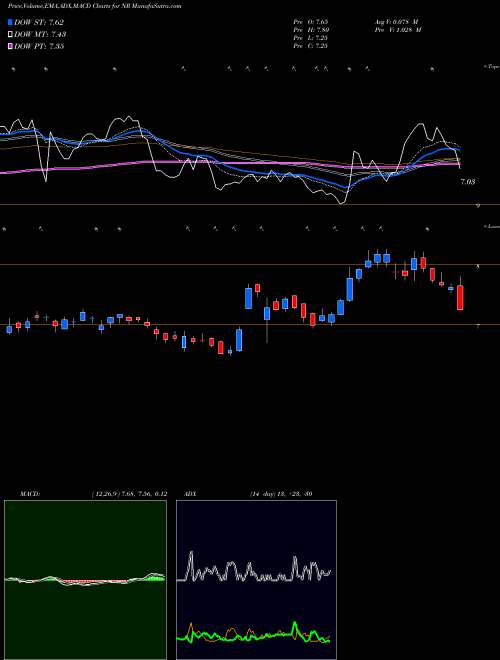The height and width of the screenshot is (660, 500).
Task: Click the MACD (12,26,9) parameter values
Action: point(129,494)
